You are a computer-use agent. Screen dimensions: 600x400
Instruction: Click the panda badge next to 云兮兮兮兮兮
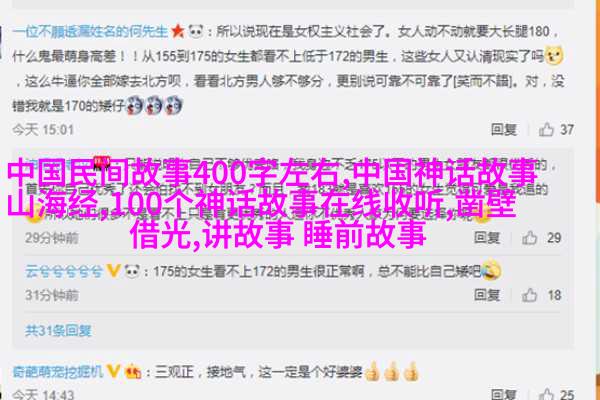(x=132, y=271)
